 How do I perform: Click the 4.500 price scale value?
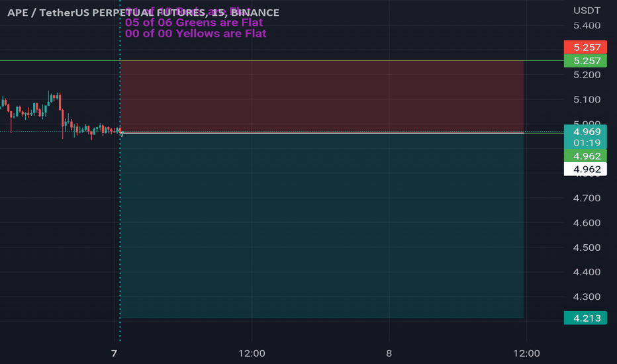[587, 248]
